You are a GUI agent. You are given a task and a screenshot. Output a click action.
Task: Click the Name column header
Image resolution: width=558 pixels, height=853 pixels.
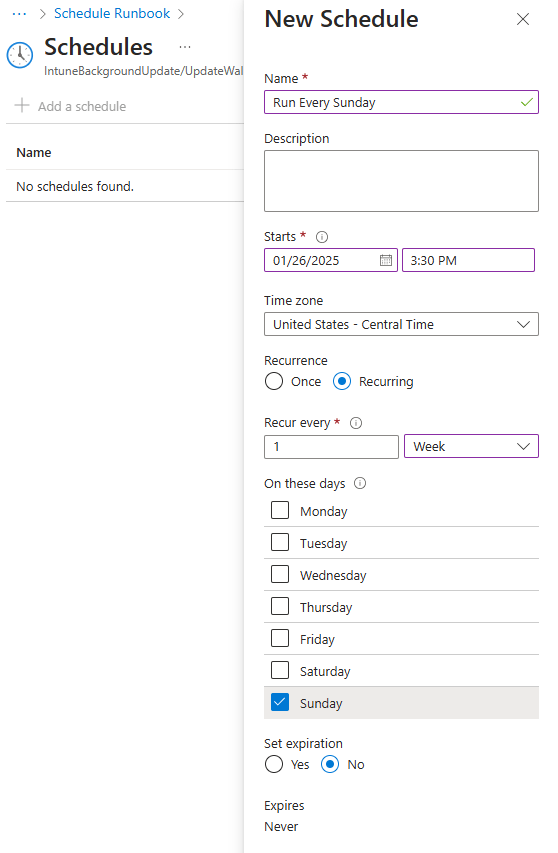click(x=34, y=153)
